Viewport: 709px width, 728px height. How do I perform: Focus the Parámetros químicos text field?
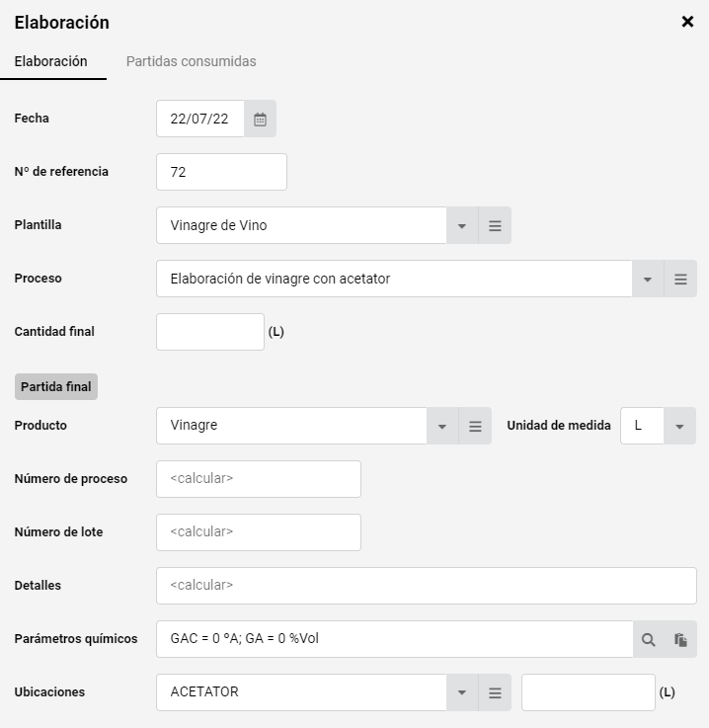(394, 639)
